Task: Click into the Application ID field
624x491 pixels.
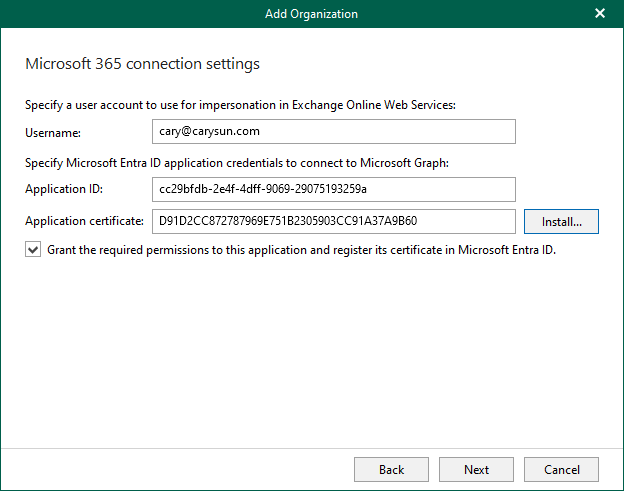Action: click(x=326, y=190)
